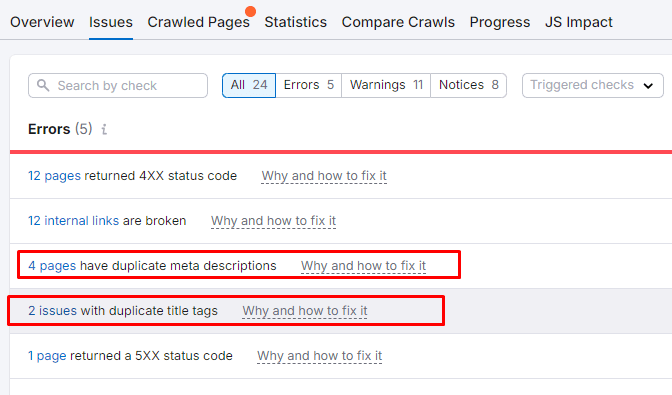Viewport: 672px width, 395px height.
Task: Open 1 page returned 5XX link
Action: (x=47, y=356)
